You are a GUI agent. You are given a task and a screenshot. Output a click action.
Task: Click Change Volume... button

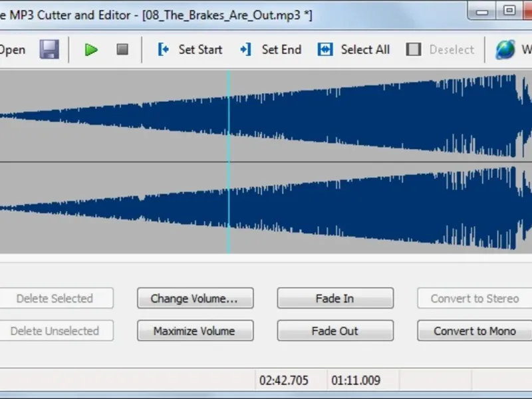click(x=196, y=298)
